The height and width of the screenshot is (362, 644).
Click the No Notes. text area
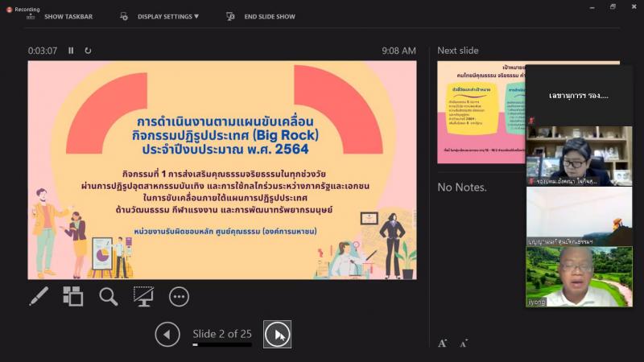click(462, 187)
